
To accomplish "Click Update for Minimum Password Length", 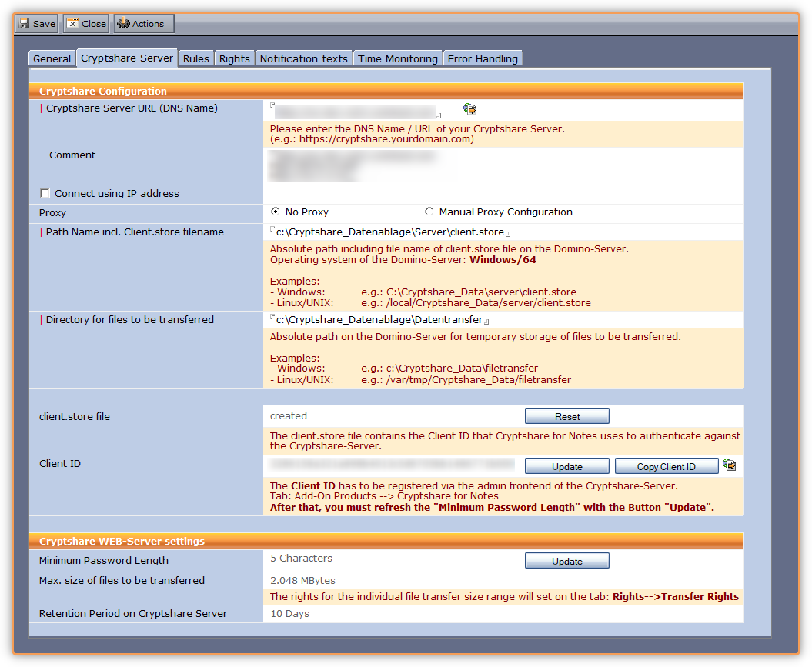I will pyautogui.click(x=567, y=561).
